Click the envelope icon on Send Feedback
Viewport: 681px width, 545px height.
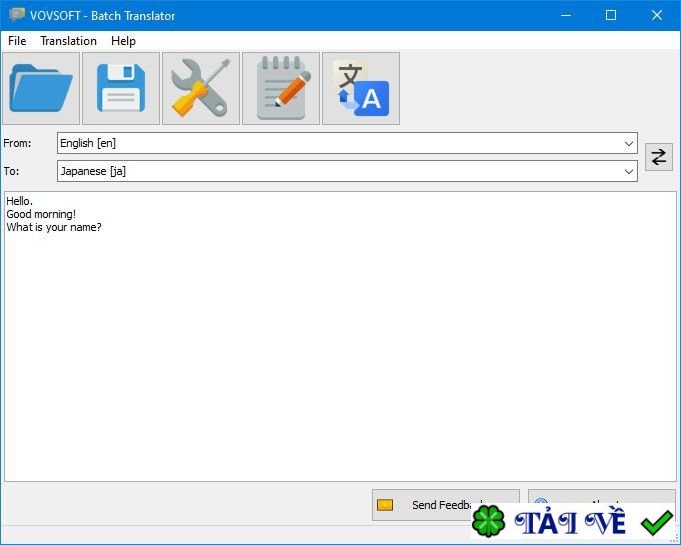pyautogui.click(x=385, y=505)
